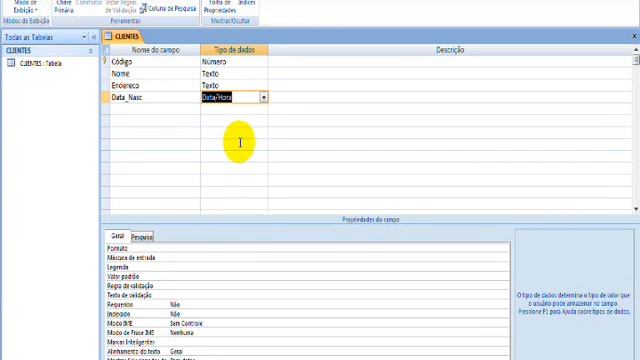This screenshot has height=360, width=640.
Task: Click the Modo de Frase IME value Nenhuma
Action: click(x=182, y=333)
